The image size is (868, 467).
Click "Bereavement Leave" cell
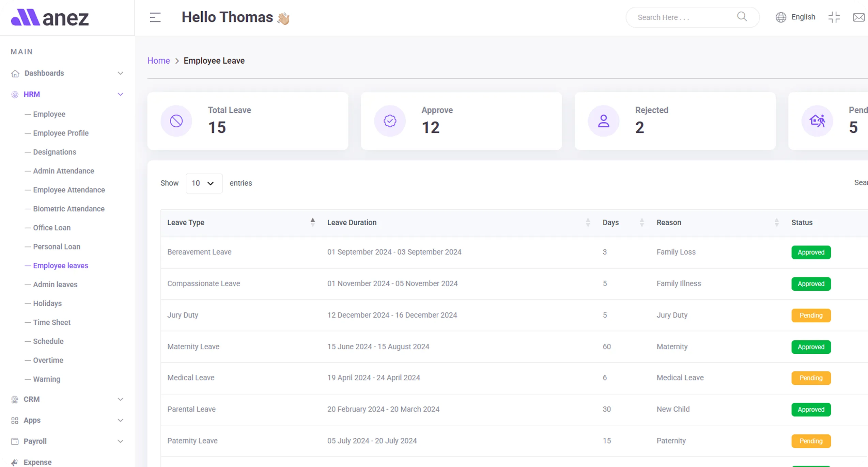[199, 252]
